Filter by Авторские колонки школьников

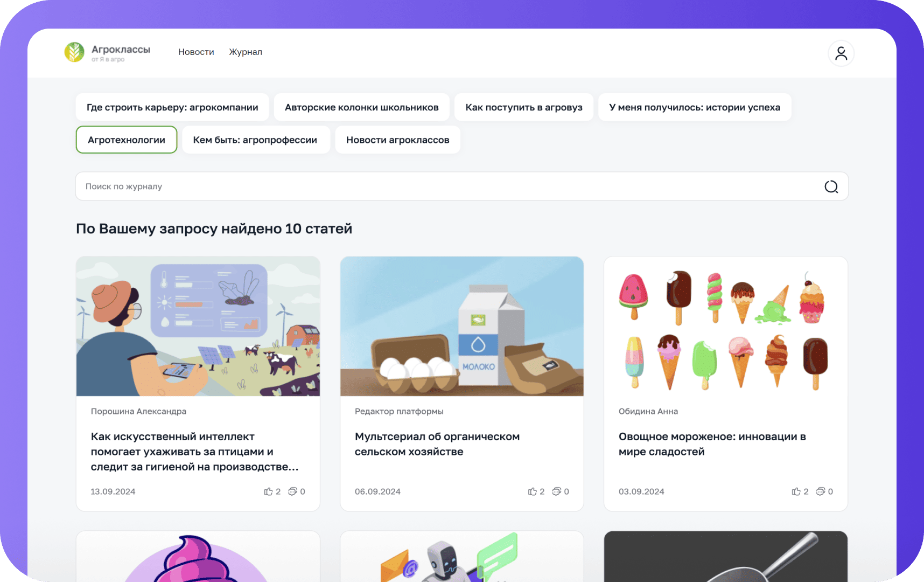coord(361,107)
